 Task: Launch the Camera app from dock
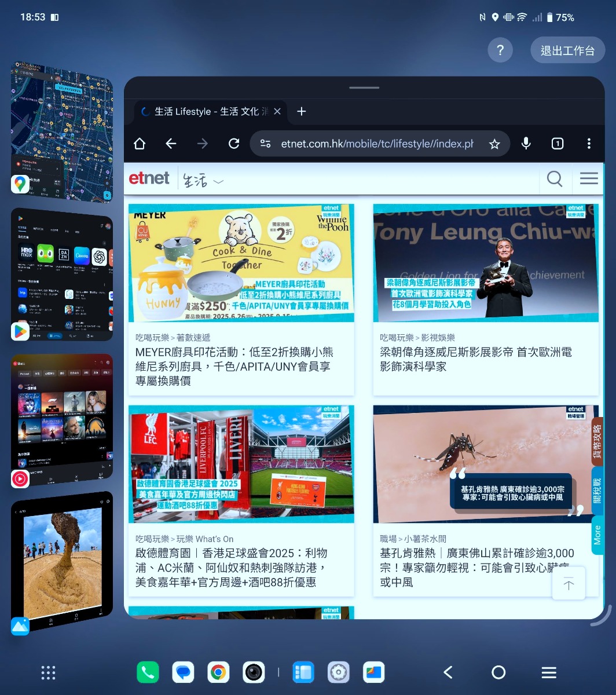click(254, 672)
